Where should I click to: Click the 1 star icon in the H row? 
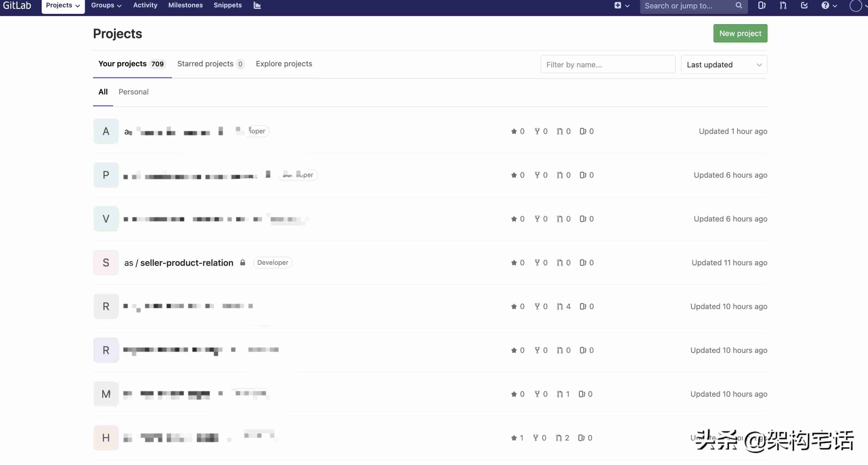point(514,438)
